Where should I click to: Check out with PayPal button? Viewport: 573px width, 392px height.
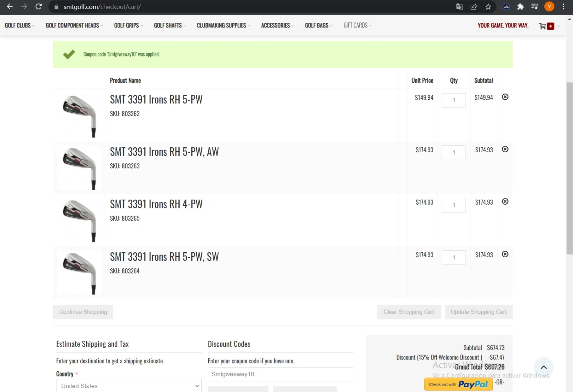coord(458,384)
